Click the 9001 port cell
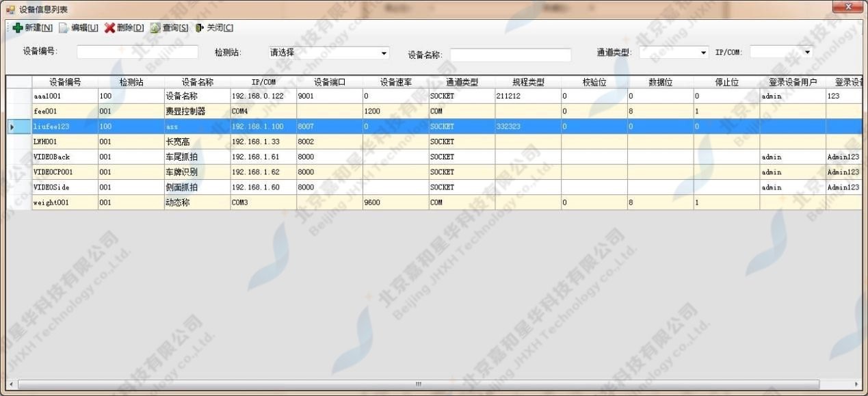Screen dimensions: 868x396 pyautogui.click(x=330, y=96)
